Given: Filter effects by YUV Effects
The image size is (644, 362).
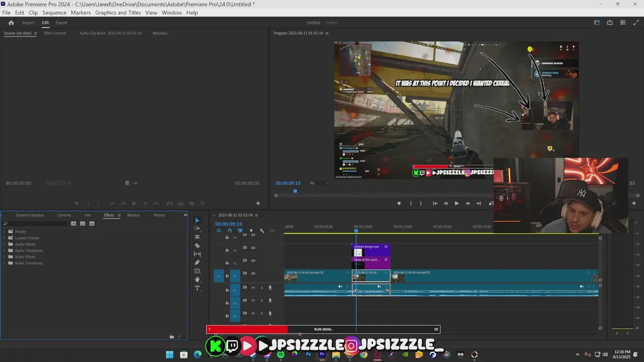Looking at the screenshot, I should pyautogui.click(x=92, y=223).
